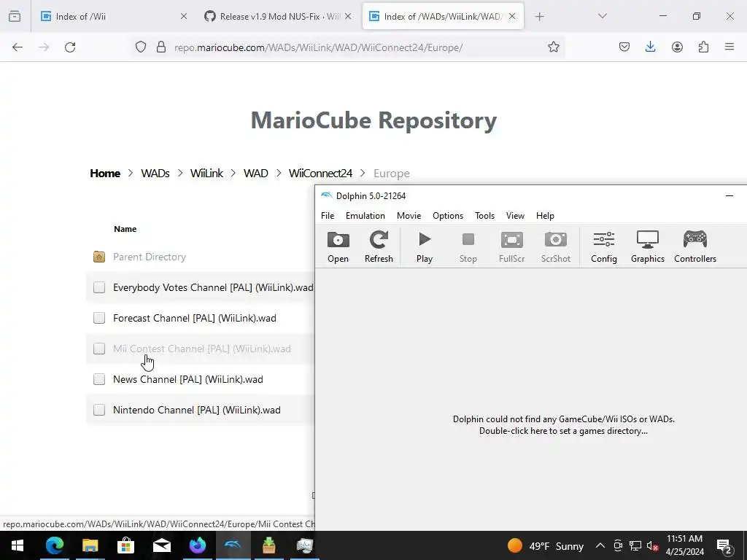This screenshot has width=747, height=560.
Task: Click the WAD breadcrumb link
Action: tap(256, 174)
